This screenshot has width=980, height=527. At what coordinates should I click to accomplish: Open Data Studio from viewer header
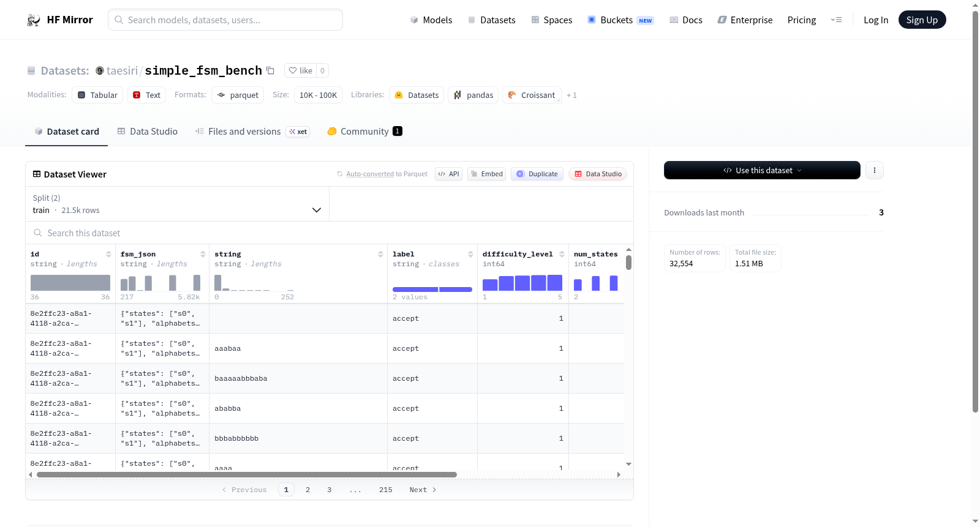(598, 174)
